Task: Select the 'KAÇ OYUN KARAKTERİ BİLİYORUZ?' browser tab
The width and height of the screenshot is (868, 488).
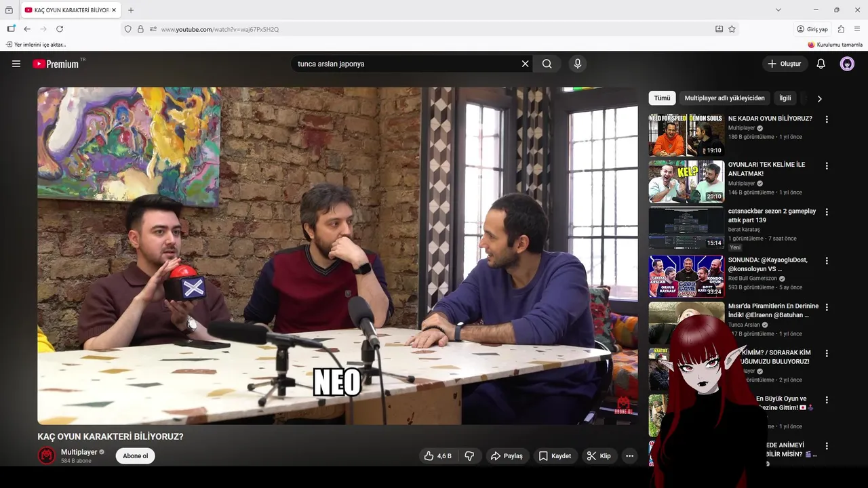Action: (x=71, y=10)
